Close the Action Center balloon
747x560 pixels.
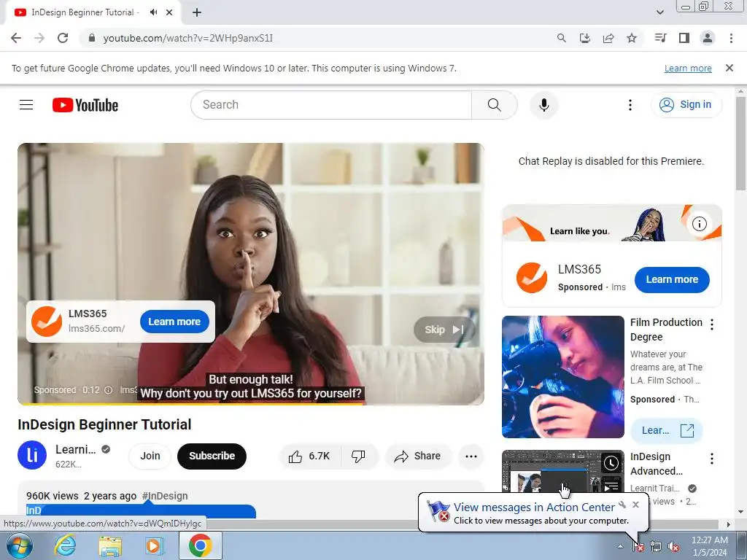(x=635, y=505)
